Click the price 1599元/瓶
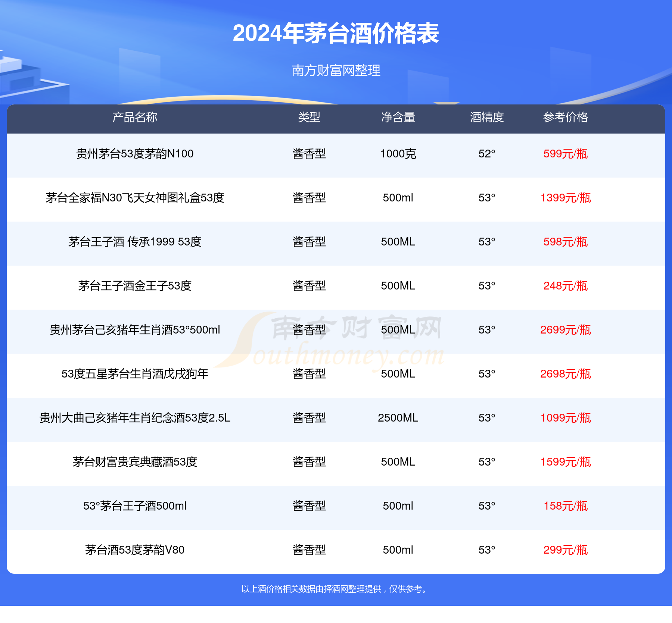Viewport: 672px width, 623px height. (566, 462)
